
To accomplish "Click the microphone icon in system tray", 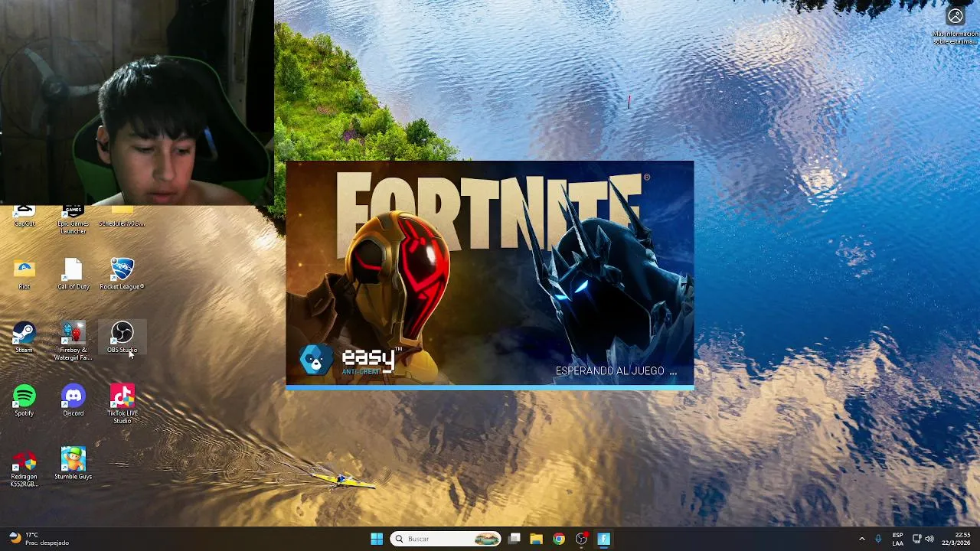I will click(x=878, y=539).
